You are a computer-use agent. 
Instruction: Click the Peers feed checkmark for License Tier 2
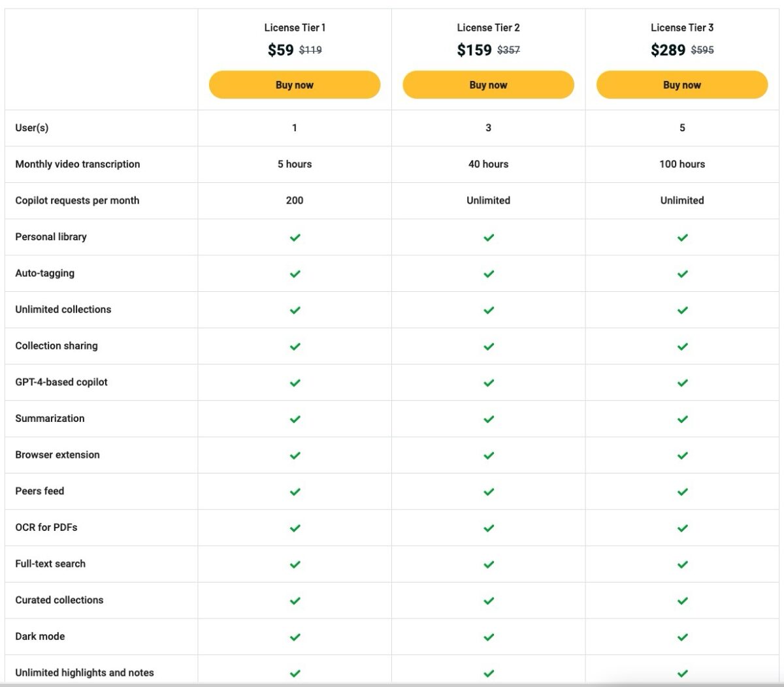[x=488, y=492]
